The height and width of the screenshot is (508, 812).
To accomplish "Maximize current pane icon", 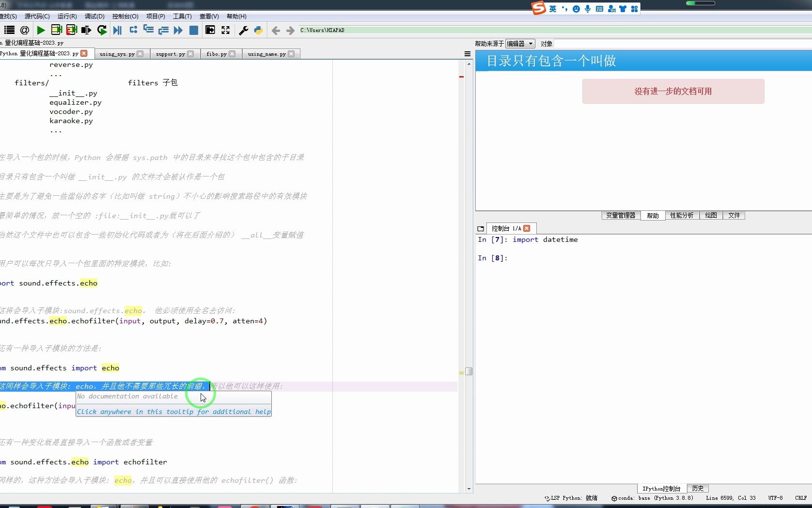I will [210, 30].
